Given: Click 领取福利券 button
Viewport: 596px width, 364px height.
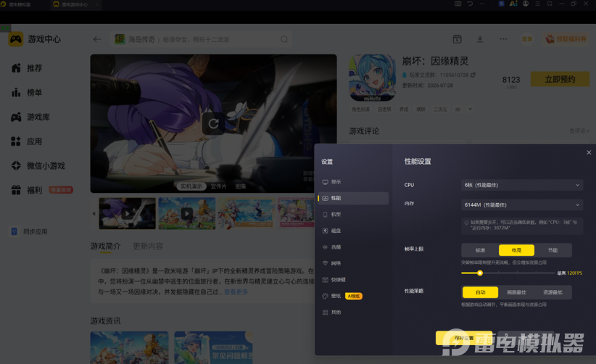Looking at the screenshot, I should pyautogui.click(x=566, y=38).
